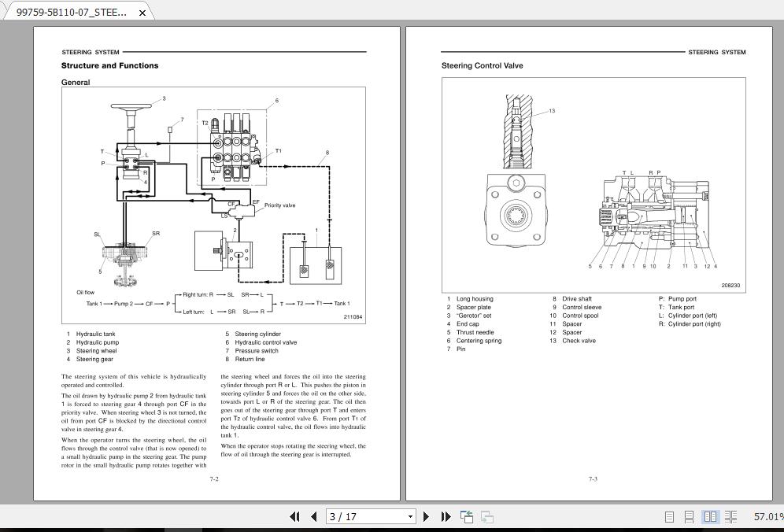Close the steering manual document tab

coord(142,12)
